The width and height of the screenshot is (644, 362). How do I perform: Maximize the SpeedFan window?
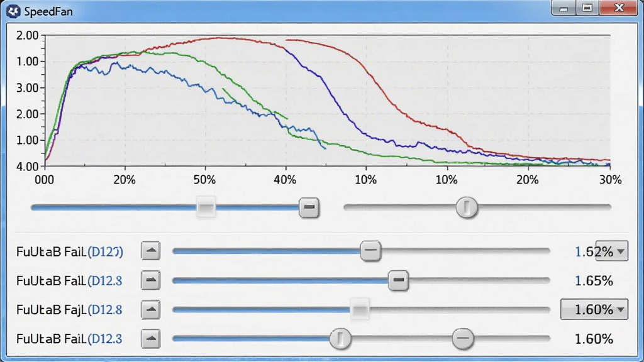pyautogui.click(x=587, y=9)
